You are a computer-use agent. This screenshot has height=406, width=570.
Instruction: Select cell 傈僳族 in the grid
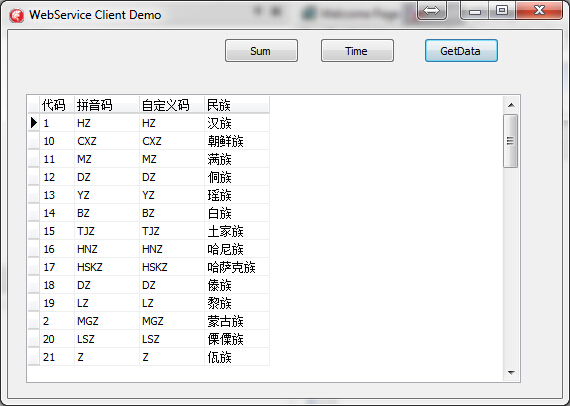(x=237, y=339)
